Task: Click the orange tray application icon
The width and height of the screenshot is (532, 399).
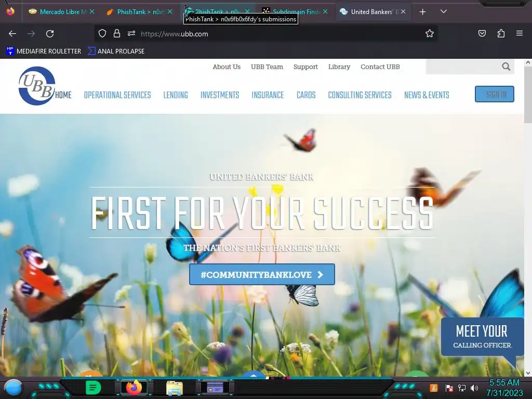Action: tap(434, 388)
